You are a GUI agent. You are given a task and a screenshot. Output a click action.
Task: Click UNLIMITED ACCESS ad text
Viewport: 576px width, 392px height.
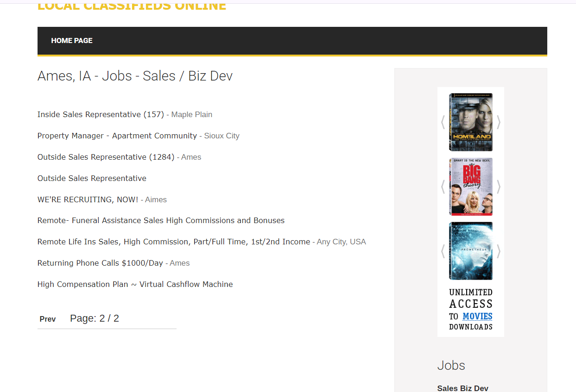pyautogui.click(x=471, y=299)
